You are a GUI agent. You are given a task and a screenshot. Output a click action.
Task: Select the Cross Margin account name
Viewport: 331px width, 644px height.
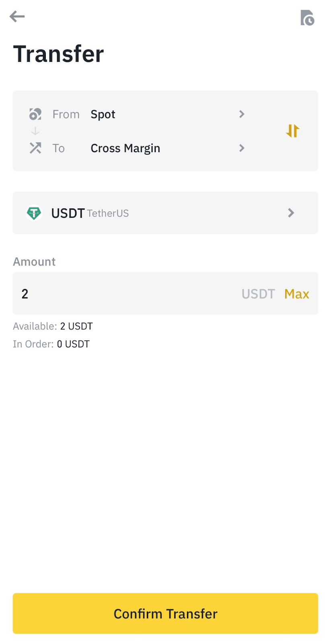tap(125, 148)
